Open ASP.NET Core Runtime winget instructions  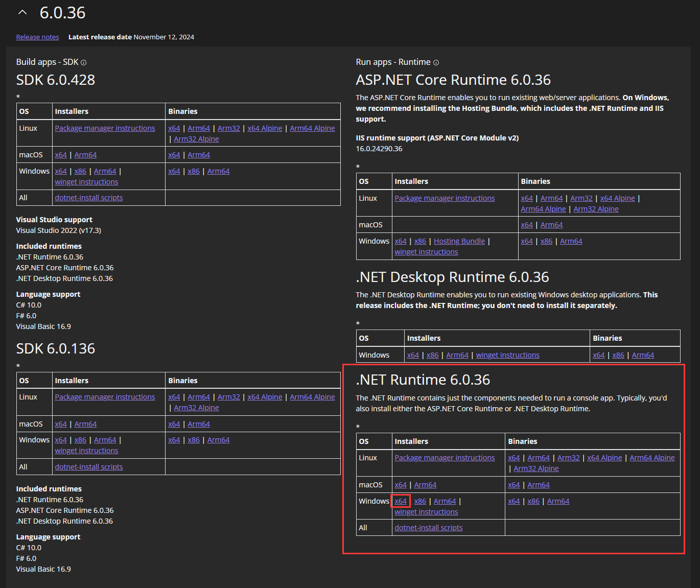point(426,252)
